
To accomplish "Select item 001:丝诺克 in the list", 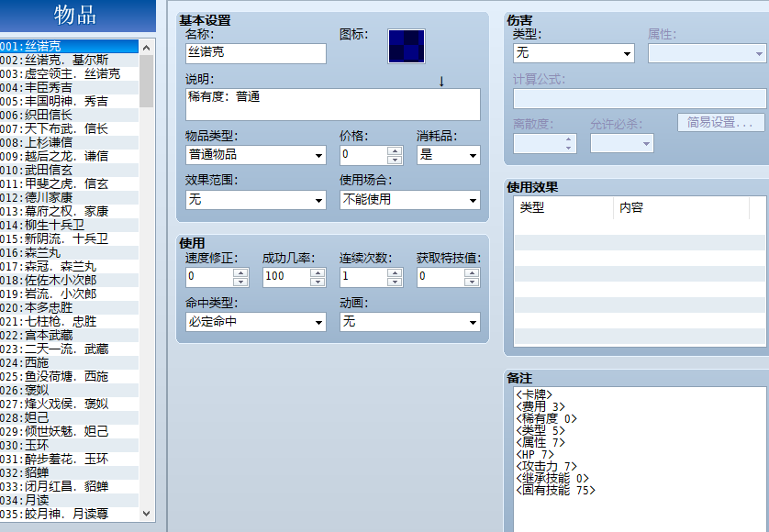I will tap(69, 46).
